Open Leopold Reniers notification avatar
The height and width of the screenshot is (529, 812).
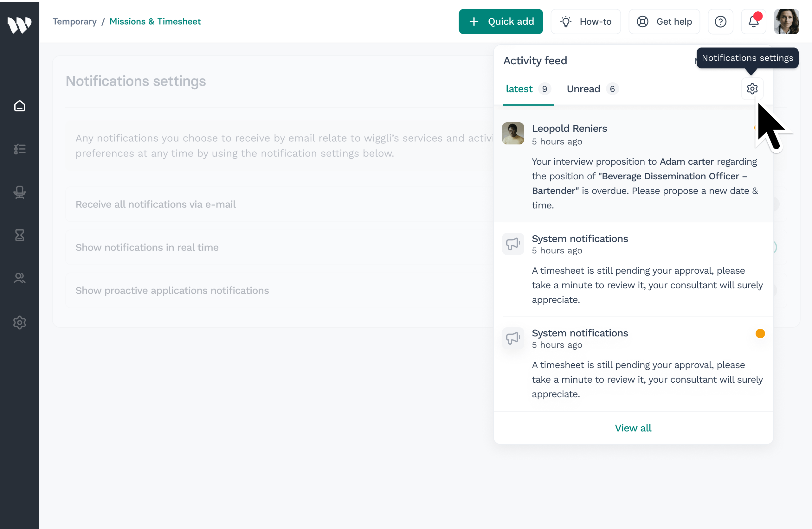pyautogui.click(x=513, y=133)
